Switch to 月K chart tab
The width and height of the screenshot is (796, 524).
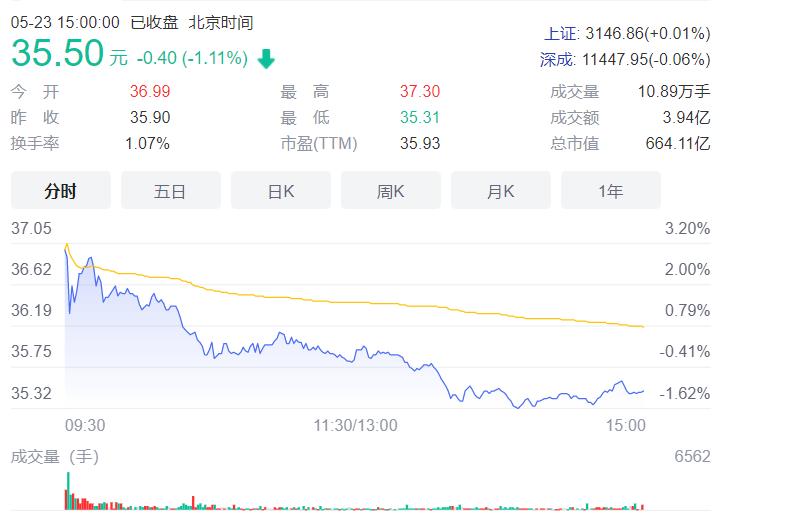point(500,191)
